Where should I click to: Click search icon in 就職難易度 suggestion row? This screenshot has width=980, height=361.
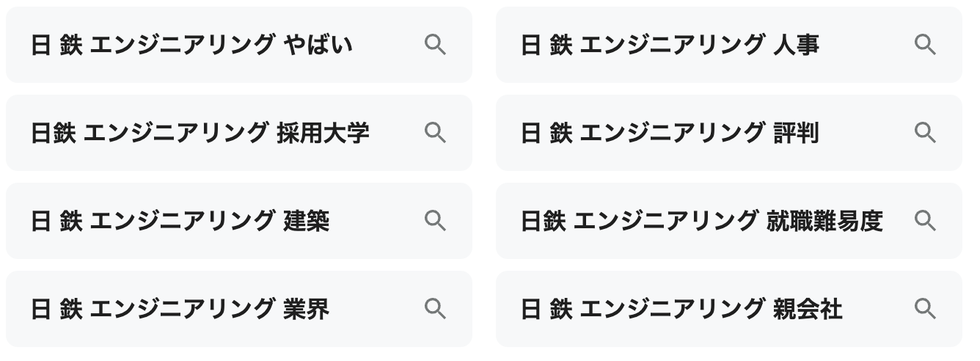[925, 221]
